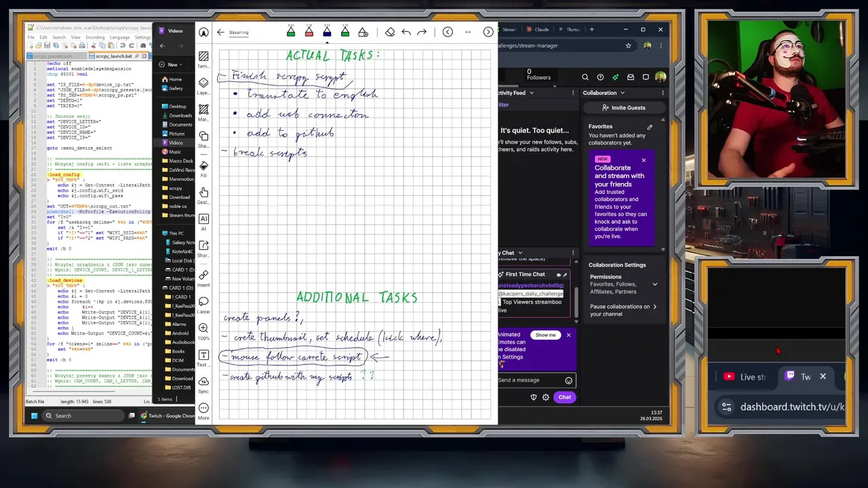This screenshot has height=488, width=868.
Task: Click the Chat send button
Action: coord(565,397)
